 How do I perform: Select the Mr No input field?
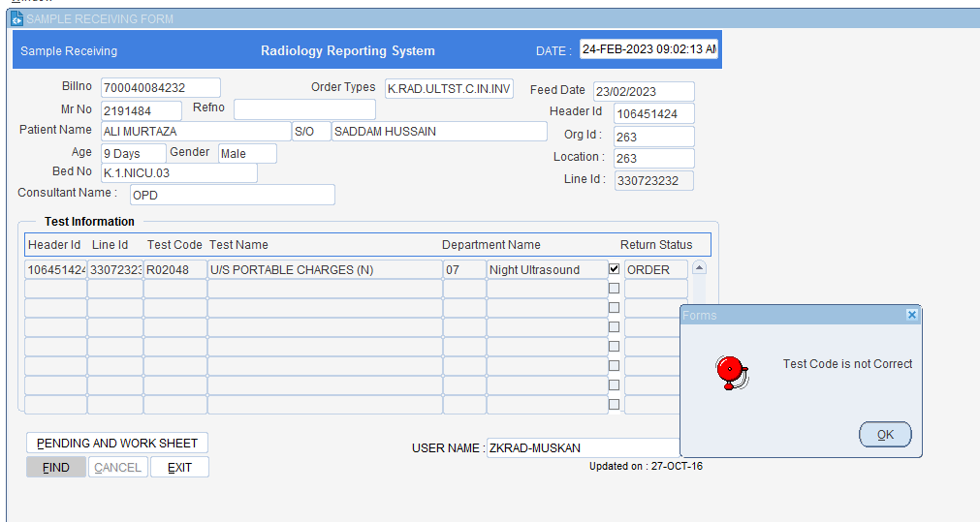pos(141,111)
